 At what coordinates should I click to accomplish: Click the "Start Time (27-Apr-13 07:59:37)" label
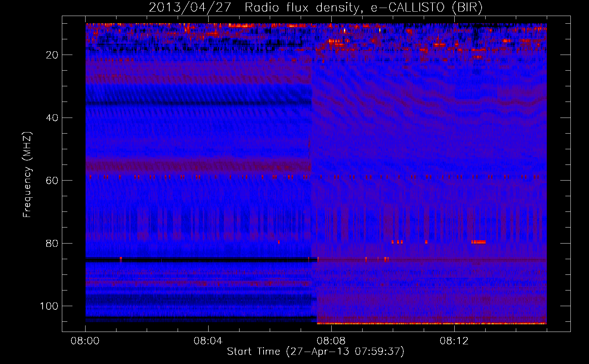316,352
